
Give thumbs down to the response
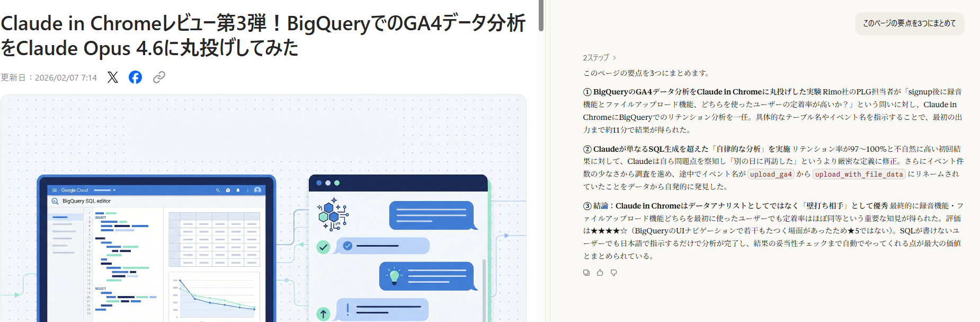(614, 273)
